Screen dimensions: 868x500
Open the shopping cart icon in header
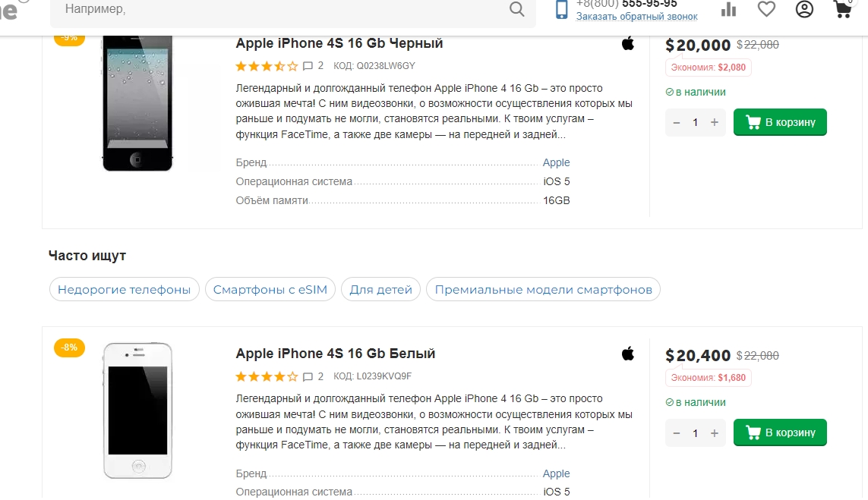tap(841, 9)
